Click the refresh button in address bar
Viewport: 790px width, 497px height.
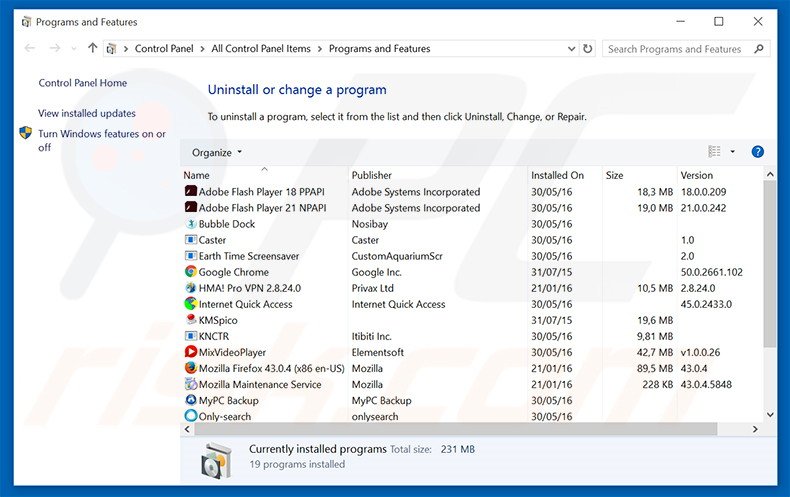587,49
